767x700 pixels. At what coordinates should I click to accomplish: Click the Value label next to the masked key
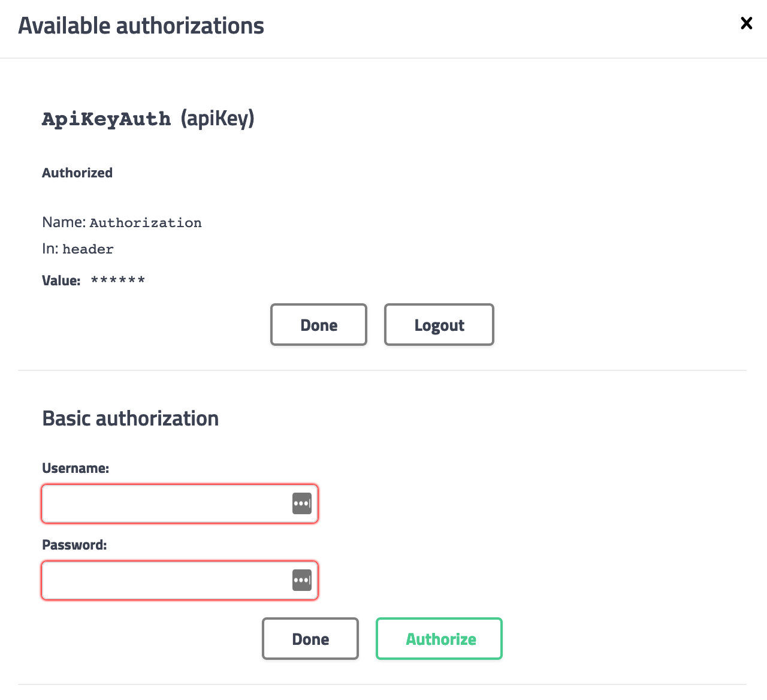[x=61, y=280]
